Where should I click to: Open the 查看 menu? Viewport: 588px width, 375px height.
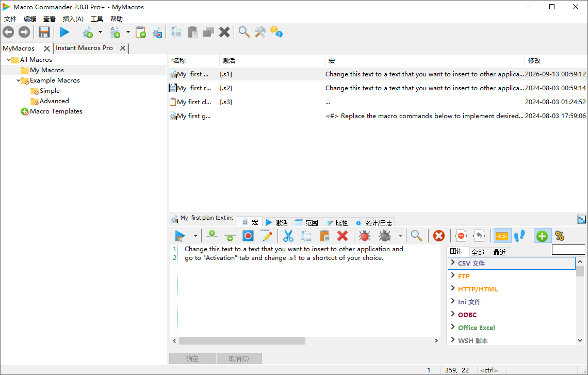coord(49,19)
